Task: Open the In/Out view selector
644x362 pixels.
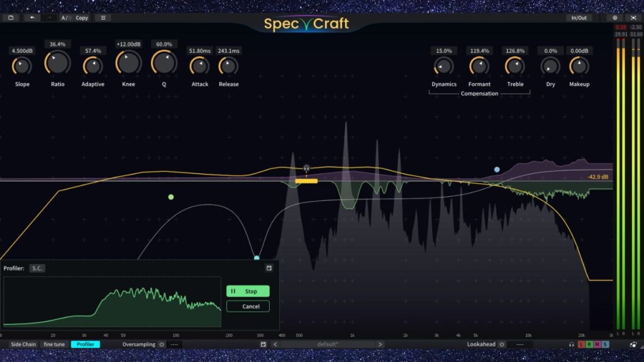Action: (579, 18)
